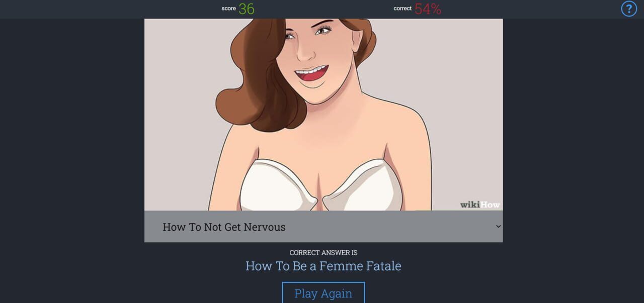Click the green score number 36
This screenshot has width=644, height=303.
click(247, 9)
